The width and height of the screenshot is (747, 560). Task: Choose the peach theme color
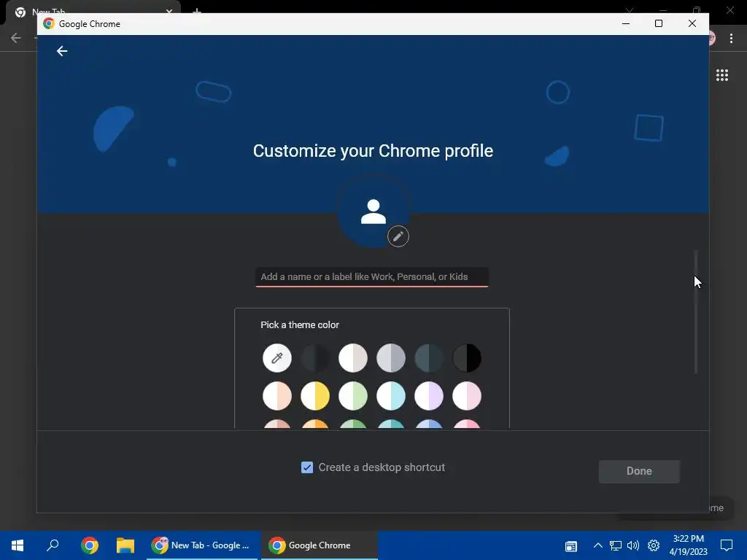tap(276, 396)
